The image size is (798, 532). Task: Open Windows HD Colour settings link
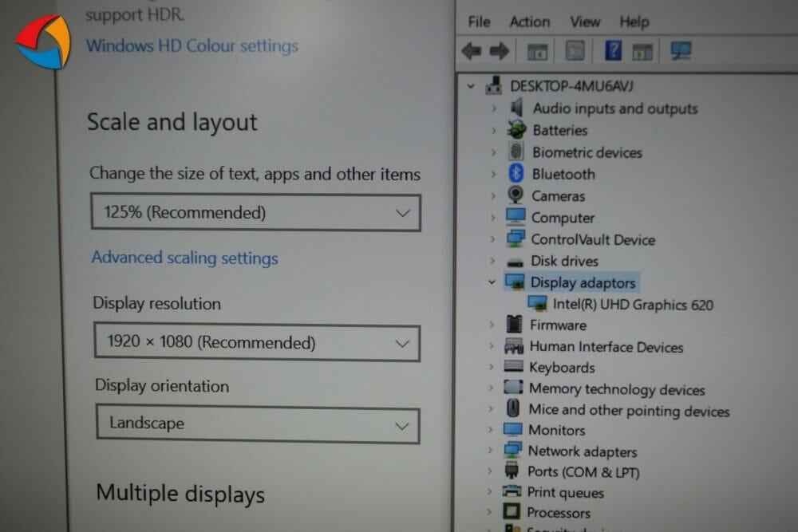coord(192,45)
